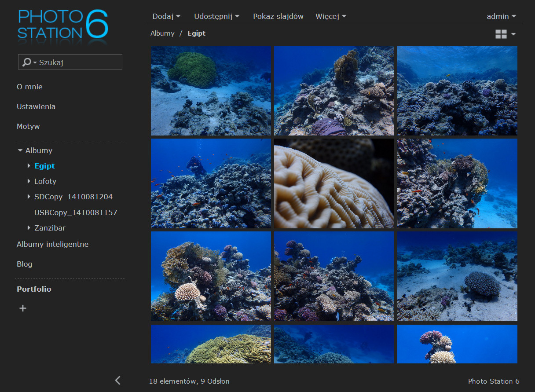
Task: Open Ustawienia in the sidebar
Action: click(x=36, y=106)
